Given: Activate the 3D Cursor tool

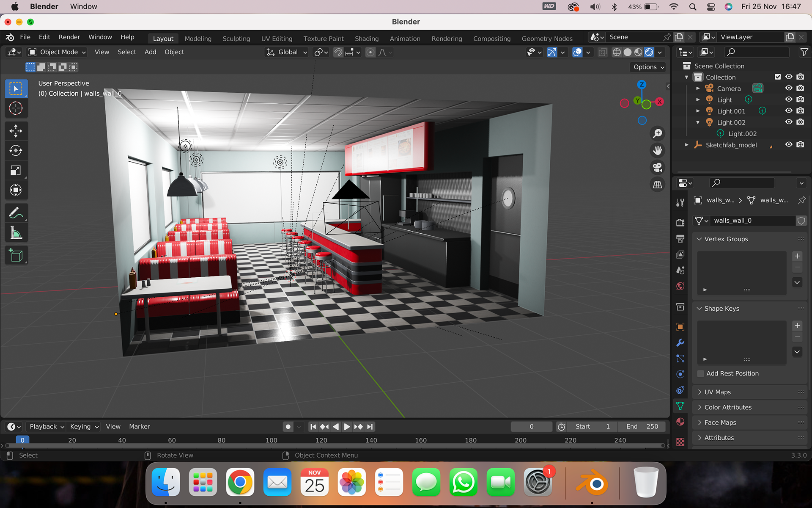Looking at the screenshot, I should (16, 108).
